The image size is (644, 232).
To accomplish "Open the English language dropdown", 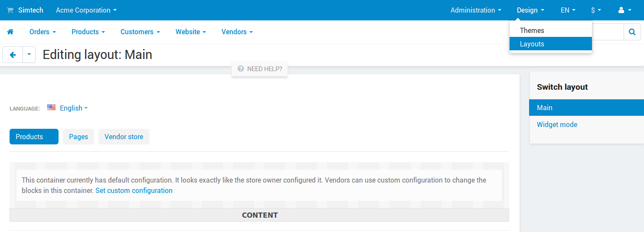I will pyautogui.click(x=73, y=108).
